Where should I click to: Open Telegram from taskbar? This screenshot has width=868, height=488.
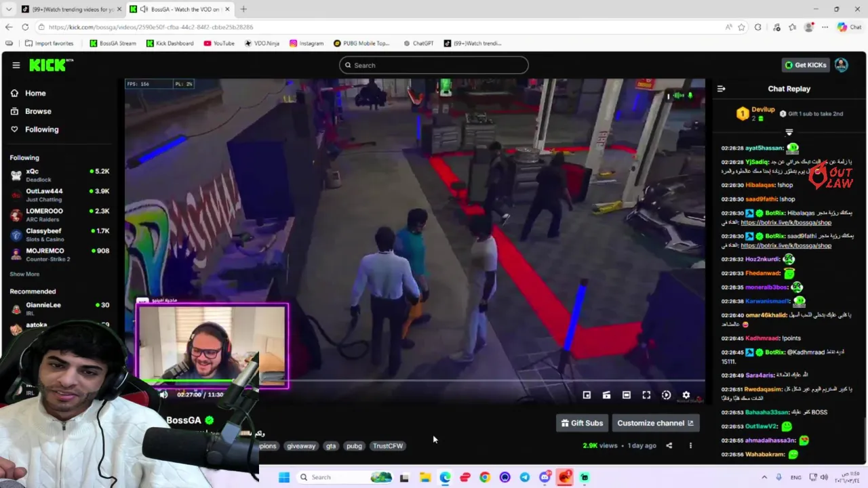pos(525,477)
